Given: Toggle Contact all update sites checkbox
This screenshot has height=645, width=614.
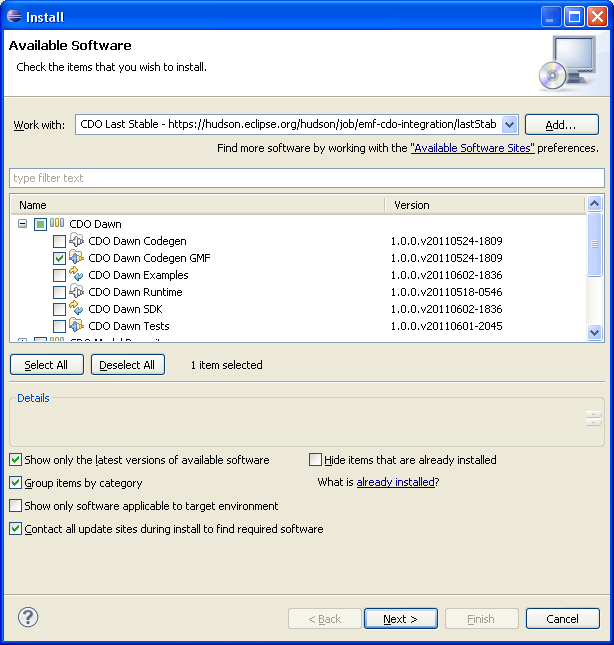Looking at the screenshot, I should pos(16,529).
